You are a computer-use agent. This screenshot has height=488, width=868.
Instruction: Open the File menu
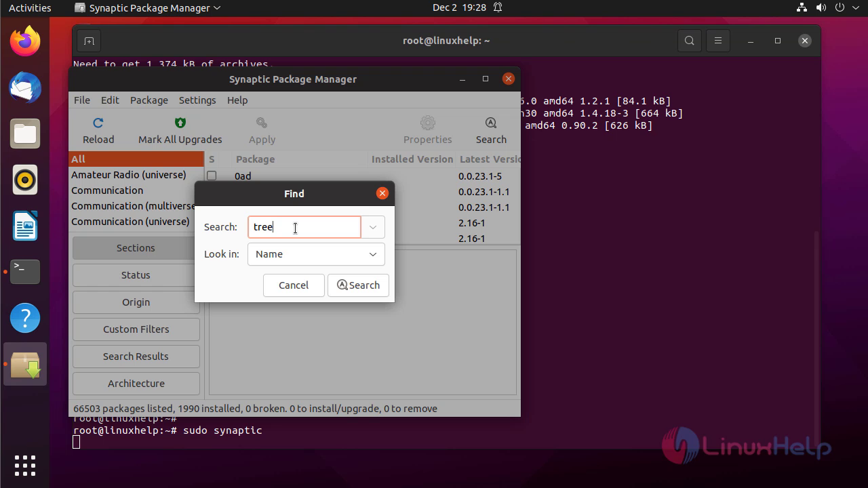82,100
